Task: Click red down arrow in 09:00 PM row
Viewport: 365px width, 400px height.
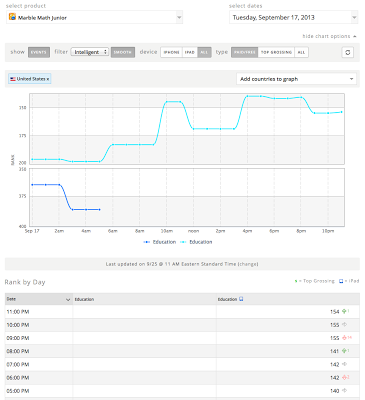Action: (344, 338)
